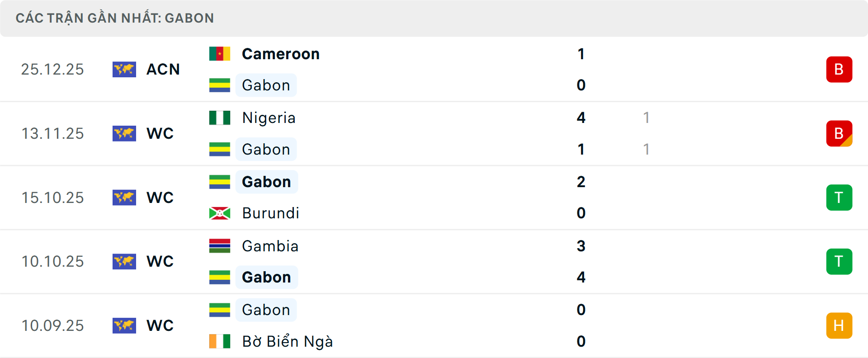Click the orange H badge for Bờ Biển Ngà match
Screen dimensions: 868x358
pos(839,325)
